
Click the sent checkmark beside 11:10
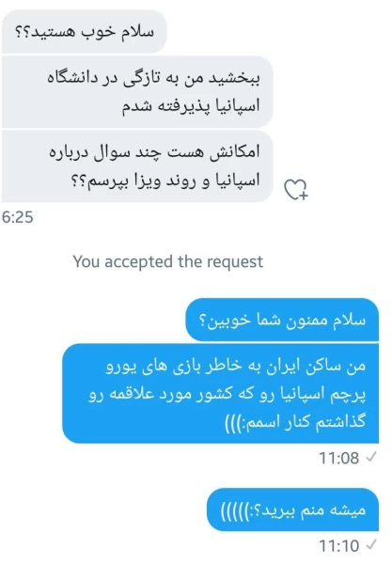coord(370,545)
